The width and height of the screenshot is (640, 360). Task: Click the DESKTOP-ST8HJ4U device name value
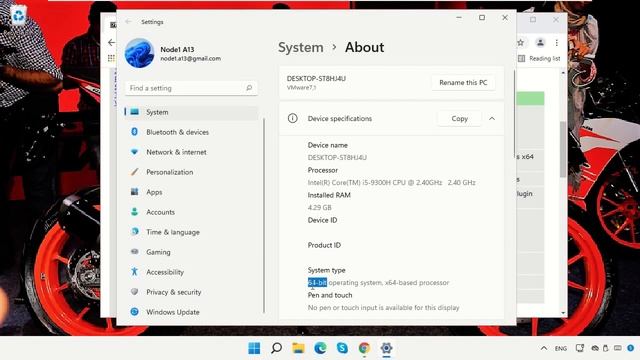click(x=337, y=158)
